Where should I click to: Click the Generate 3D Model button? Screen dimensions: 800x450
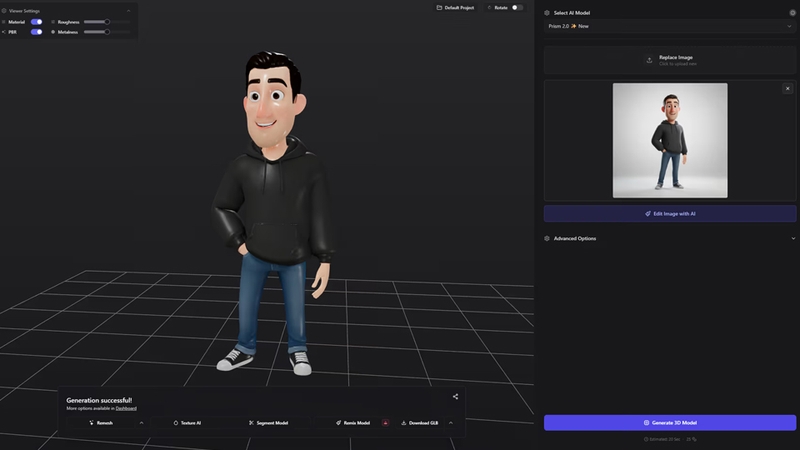[670, 422]
